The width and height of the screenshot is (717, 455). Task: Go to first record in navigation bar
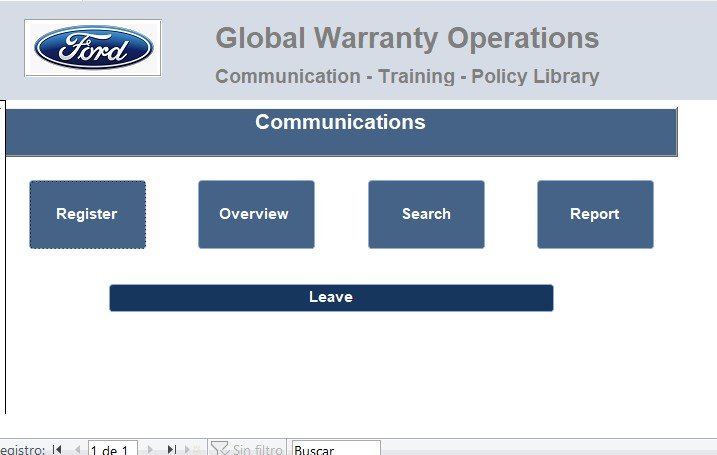point(57,449)
